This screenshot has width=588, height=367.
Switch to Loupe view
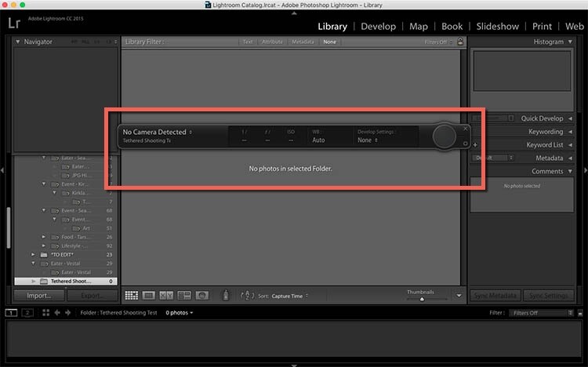coord(148,296)
